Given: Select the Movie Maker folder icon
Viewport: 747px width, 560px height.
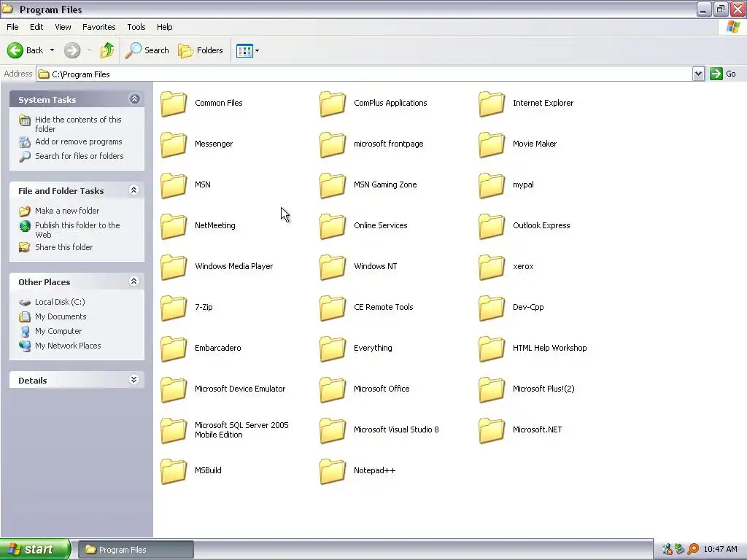Looking at the screenshot, I should point(492,144).
